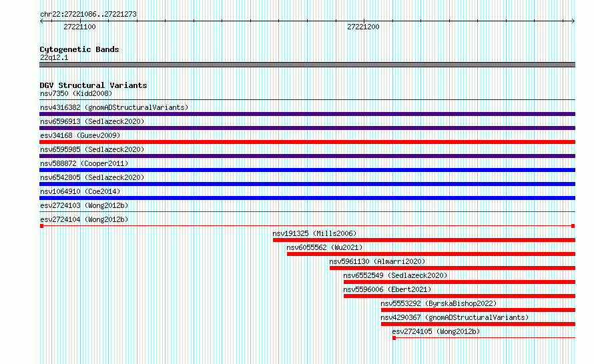Click the ruler's left arrow end

41,21
